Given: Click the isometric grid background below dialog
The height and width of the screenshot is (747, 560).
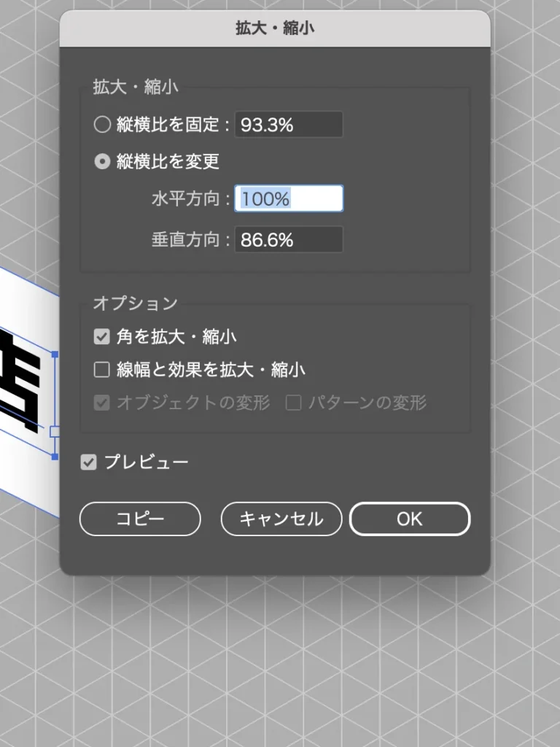Looking at the screenshot, I should click(x=280, y=662).
